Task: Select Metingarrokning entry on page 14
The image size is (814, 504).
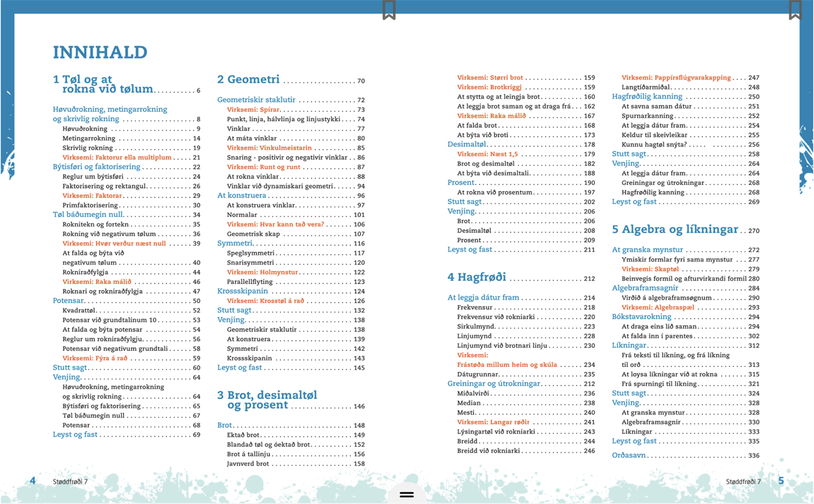Action: [x=132, y=138]
